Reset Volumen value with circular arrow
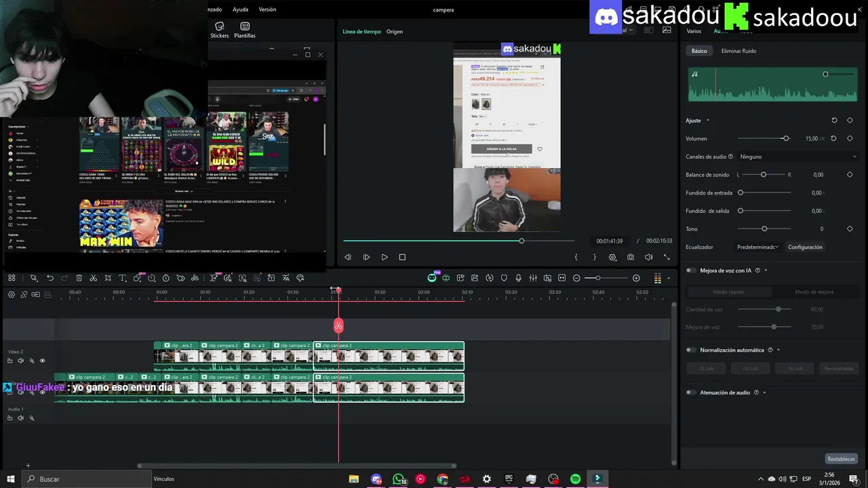Image resolution: width=868 pixels, height=488 pixels. [x=833, y=138]
